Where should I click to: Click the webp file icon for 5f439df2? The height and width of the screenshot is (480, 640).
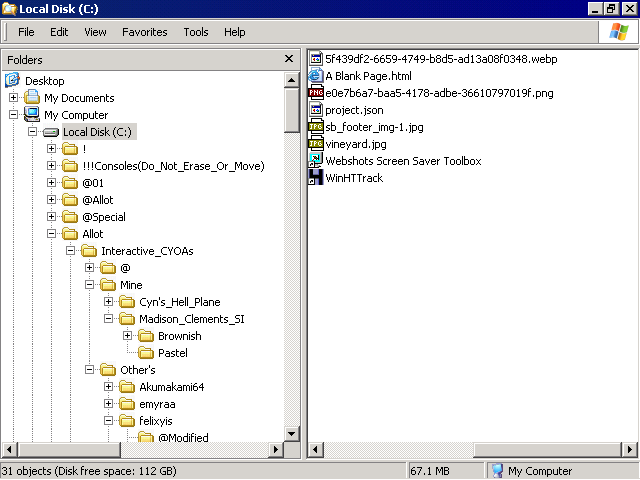[316, 59]
